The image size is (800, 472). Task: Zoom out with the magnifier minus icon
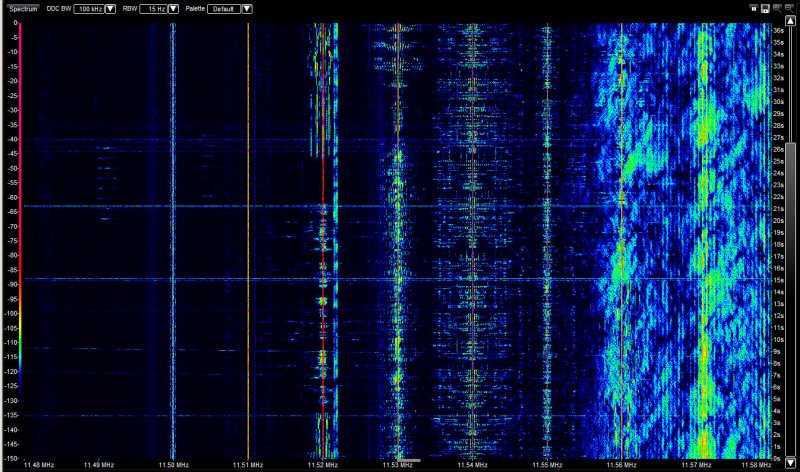pos(789,8)
